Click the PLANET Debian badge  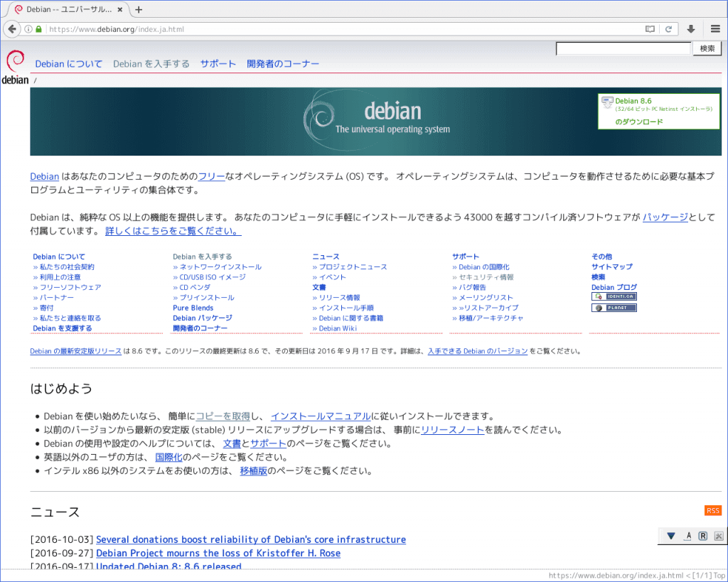(x=614, y=307)
